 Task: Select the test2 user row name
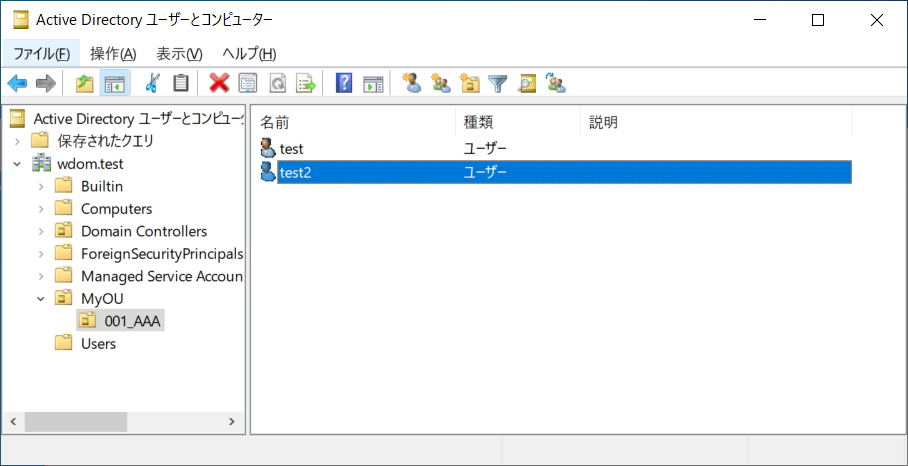tap(295, 172)
